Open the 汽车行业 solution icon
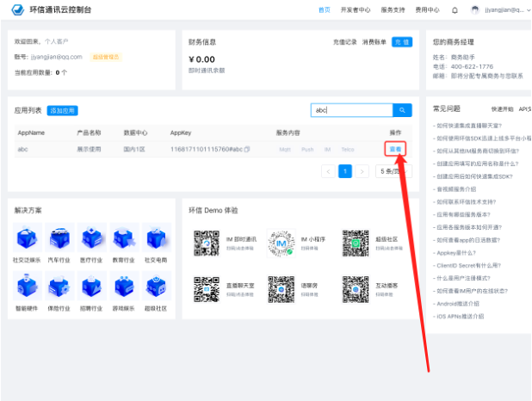Image resolution: width=532 pixels, height=401 pixels. [59, 238]
